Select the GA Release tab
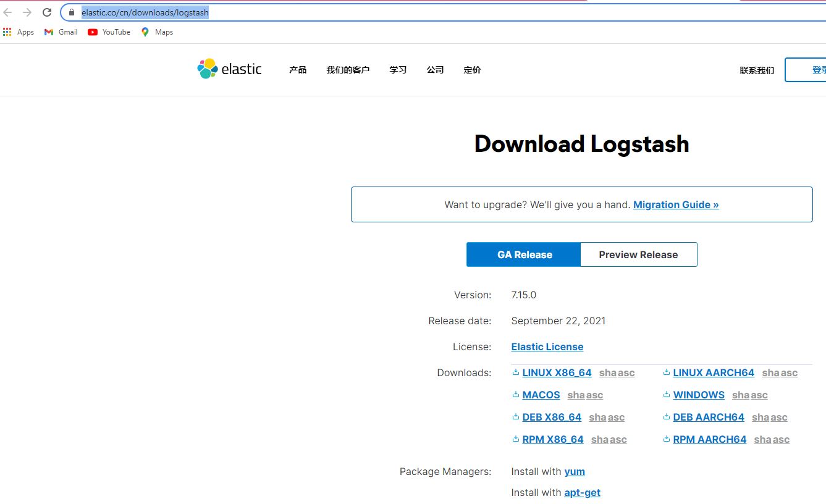Viewport: 826px width, 504px height. click(524, 254)
